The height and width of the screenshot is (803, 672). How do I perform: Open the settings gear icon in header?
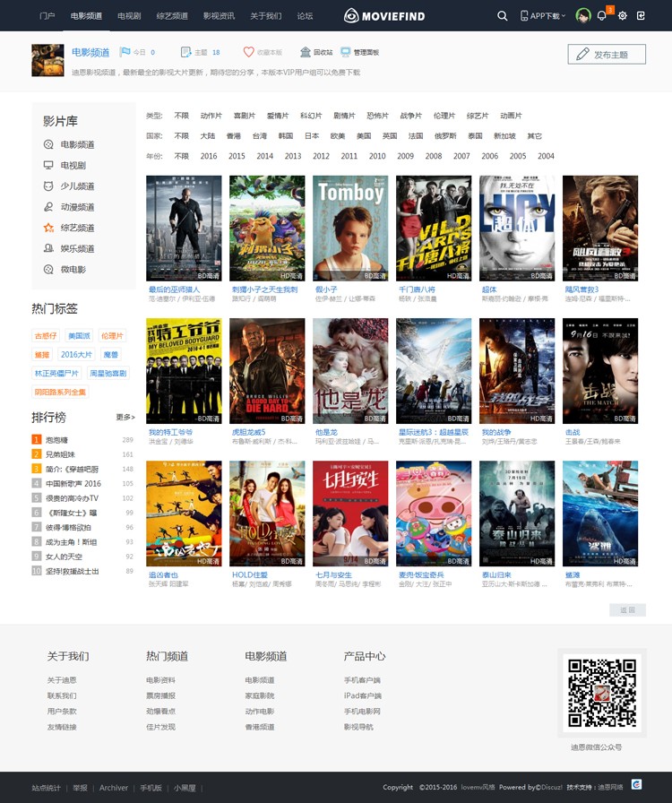[x=623, y=16]
